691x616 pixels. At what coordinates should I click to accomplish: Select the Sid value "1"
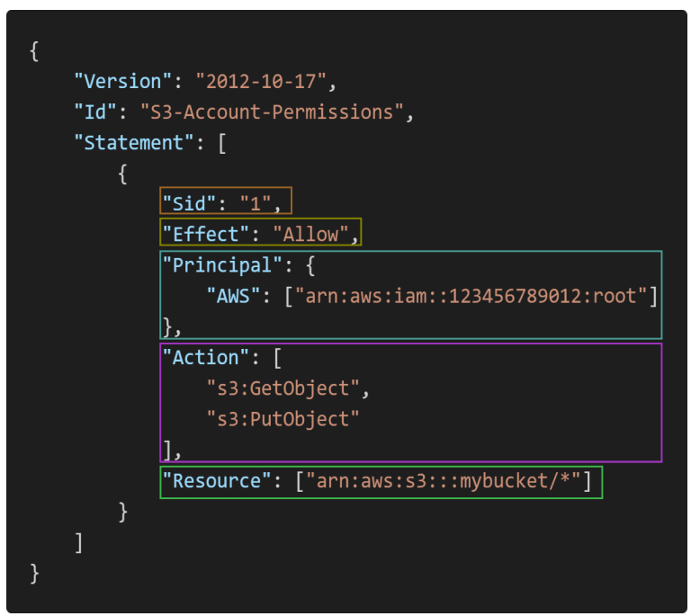coord(256,204)
